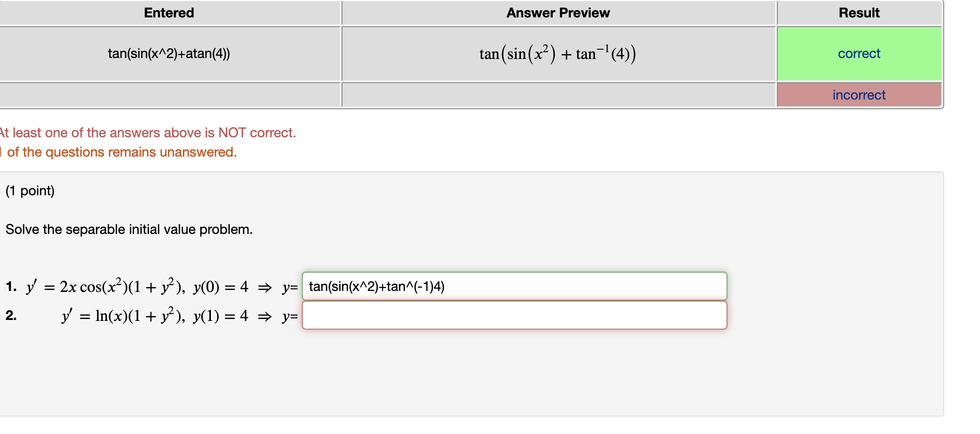
Task: Click the "Answer Preview" column header
Action: point(558,13)
